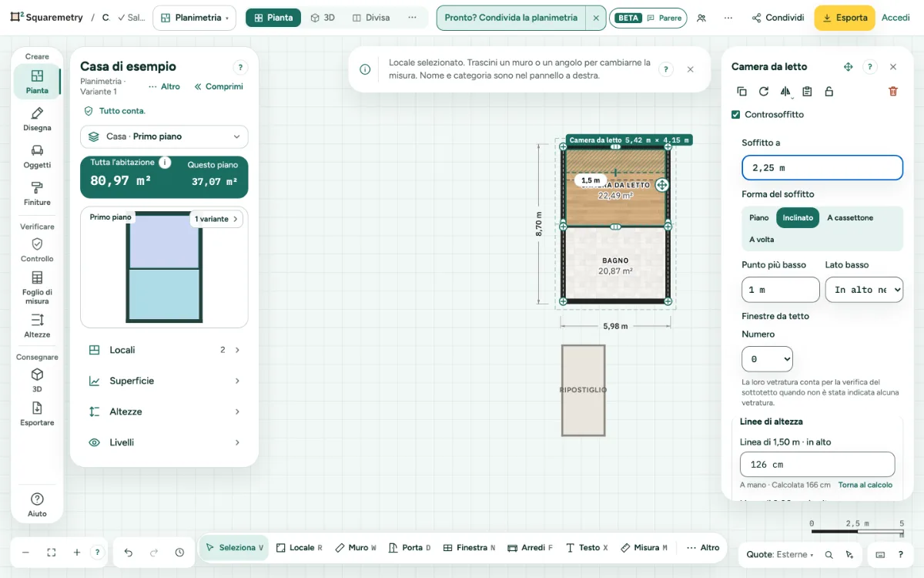The image size is (924, 578).
Task: Open the Lato basso dropdown
Action: [x=864, y=290]
